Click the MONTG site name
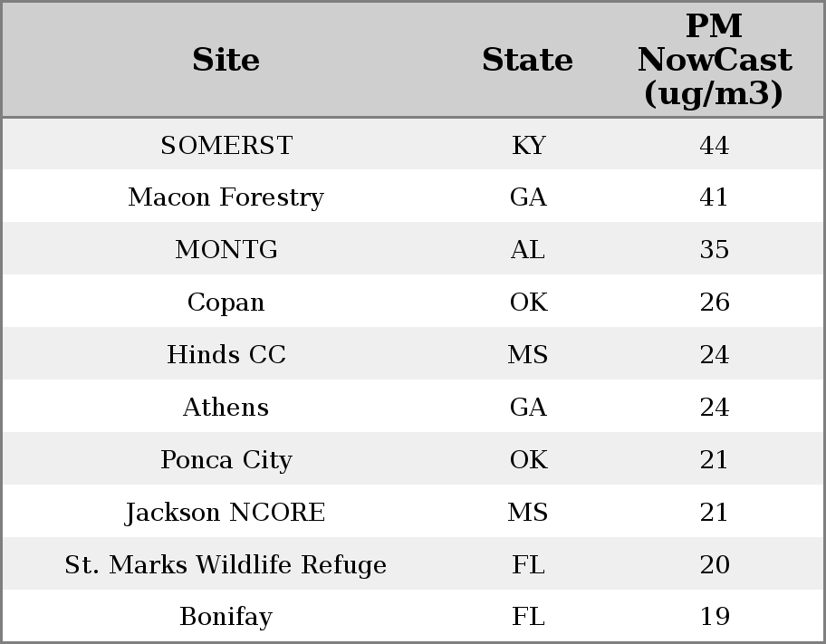Image resolution: width=826 pixels, height=644 pixels. point(226,250)
